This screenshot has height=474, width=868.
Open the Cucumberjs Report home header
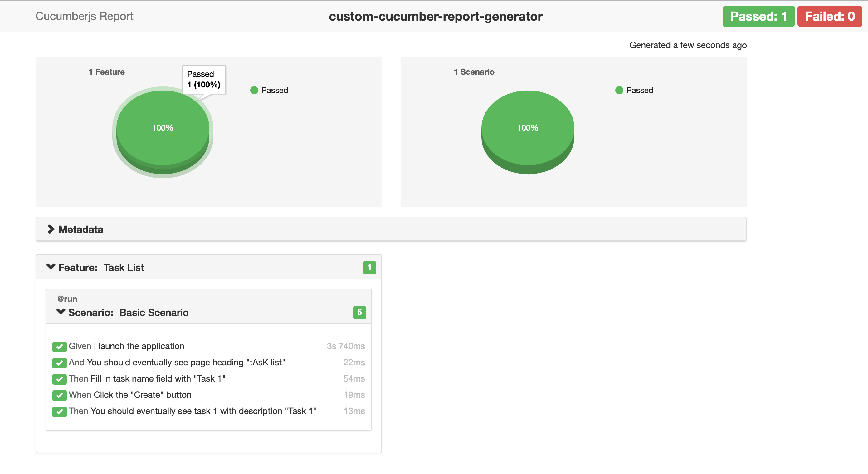click(x=84, y=16)
